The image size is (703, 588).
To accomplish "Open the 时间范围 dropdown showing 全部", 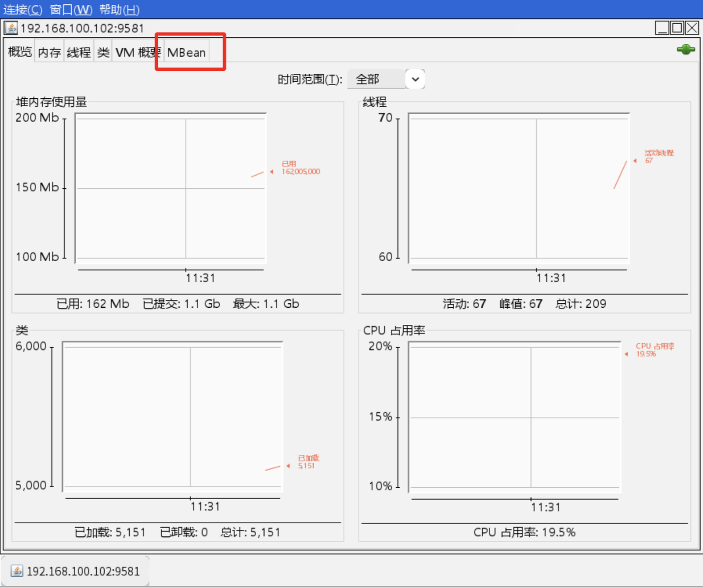I will coord(386,79).
